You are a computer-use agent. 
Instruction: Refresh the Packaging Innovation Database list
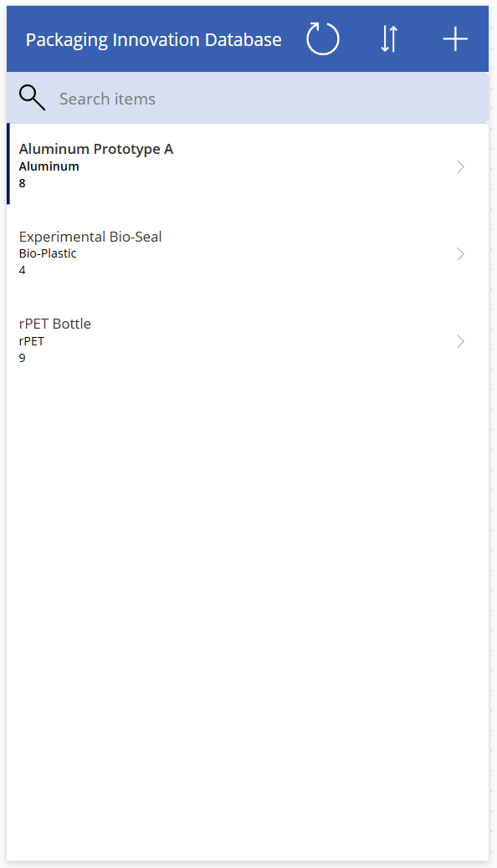tap(322, 38)
